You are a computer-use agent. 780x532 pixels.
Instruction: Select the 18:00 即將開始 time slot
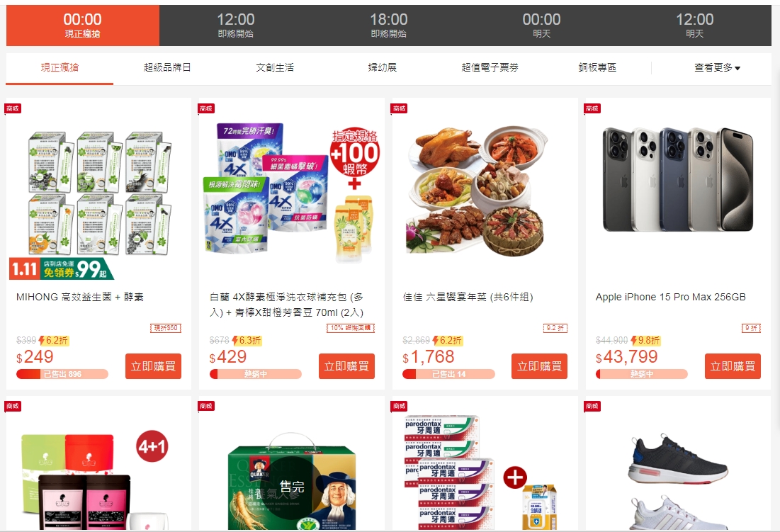388,26
